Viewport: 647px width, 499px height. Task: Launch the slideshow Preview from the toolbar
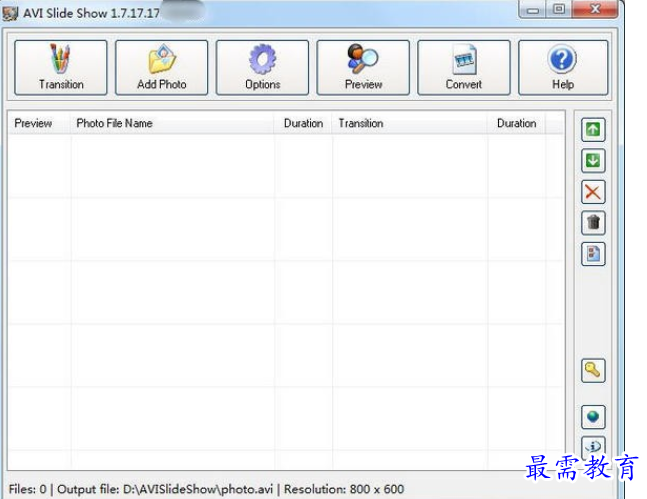coord(363,68)
